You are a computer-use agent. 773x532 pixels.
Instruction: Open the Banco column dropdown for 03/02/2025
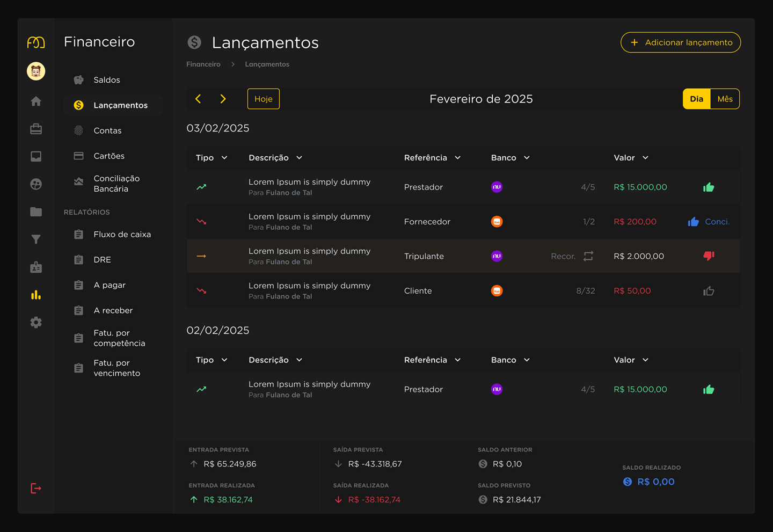pos(527,158)
